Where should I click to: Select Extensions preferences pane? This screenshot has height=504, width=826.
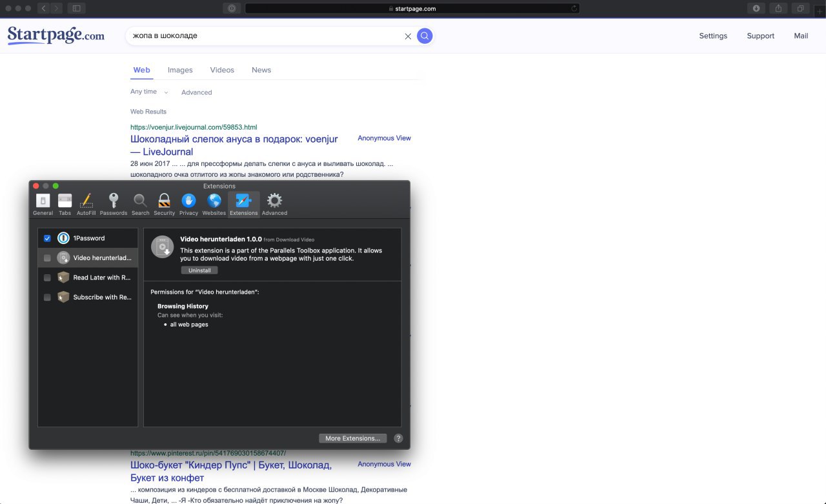(x=244, y=204)
